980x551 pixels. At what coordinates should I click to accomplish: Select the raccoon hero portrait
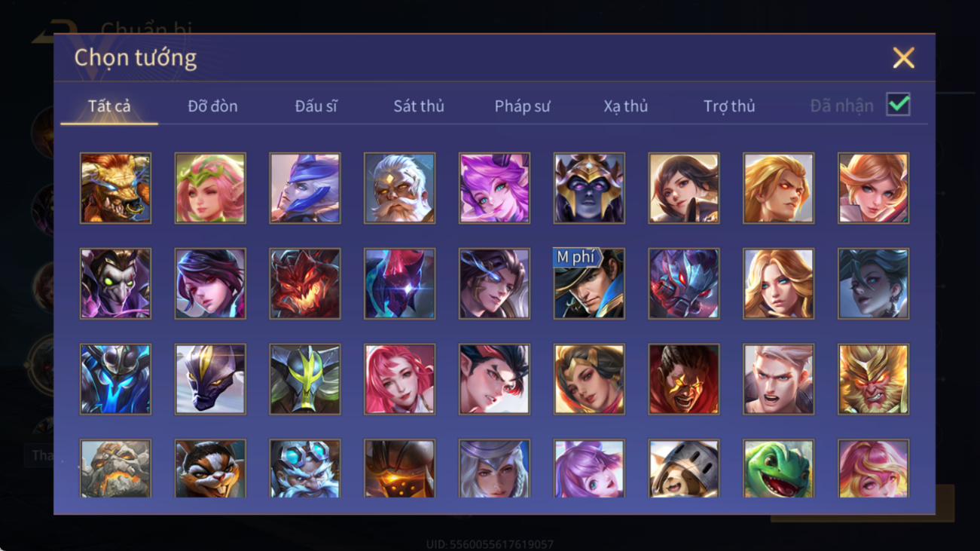point(210,469)
